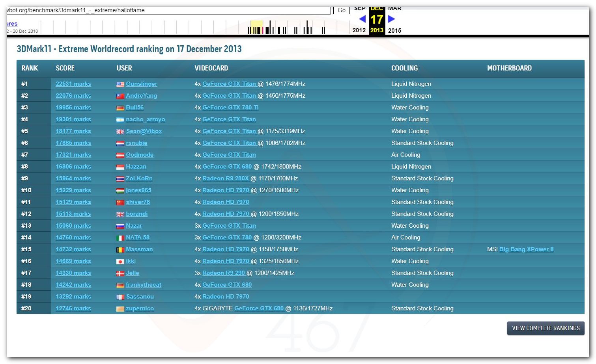The height and width of the screenshot is (364, 596).
Task: Open GeForce GTX 780 link in NATA 58's row
Action: click(x=227, y=238)
